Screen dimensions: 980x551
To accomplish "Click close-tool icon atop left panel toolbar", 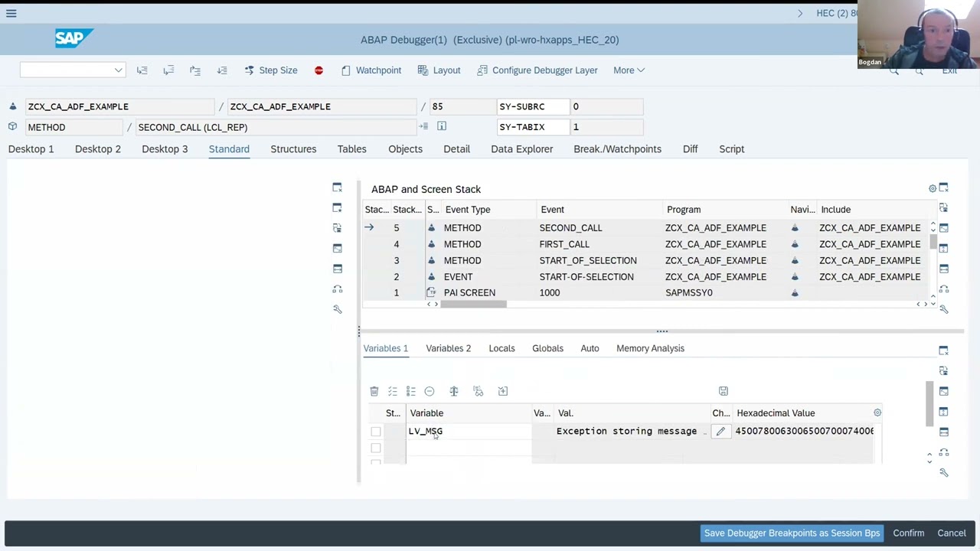I will pos(337,187).
